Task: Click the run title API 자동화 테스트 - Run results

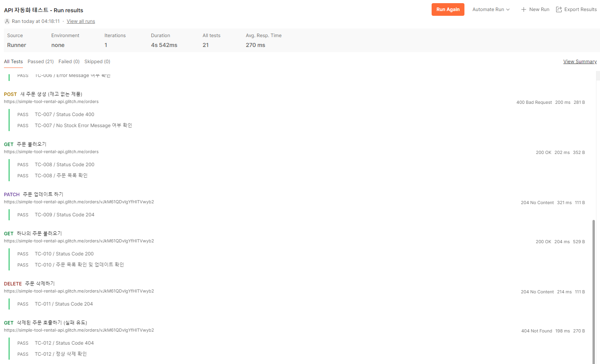Action: coord(43,10)
